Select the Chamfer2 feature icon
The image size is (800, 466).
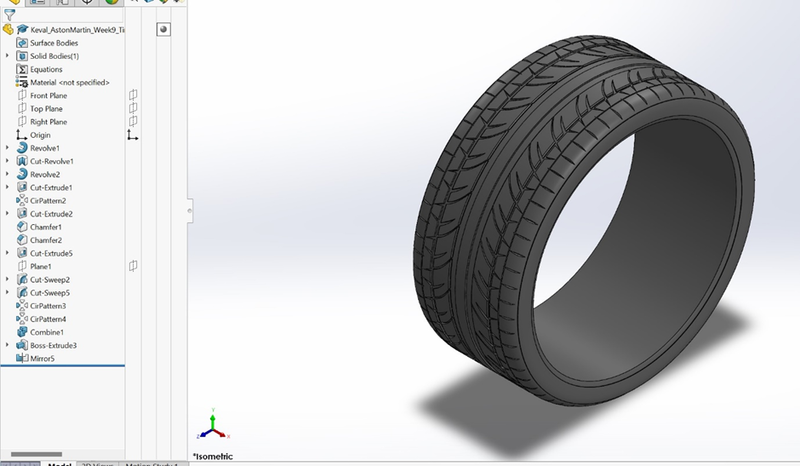click(22, 240)
